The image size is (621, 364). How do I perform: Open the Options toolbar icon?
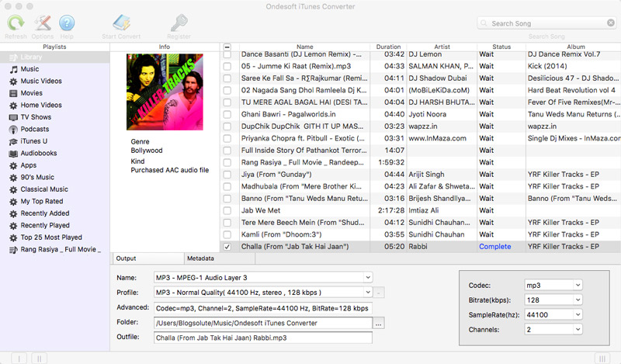pyautogui.click(x=43, y=23)
